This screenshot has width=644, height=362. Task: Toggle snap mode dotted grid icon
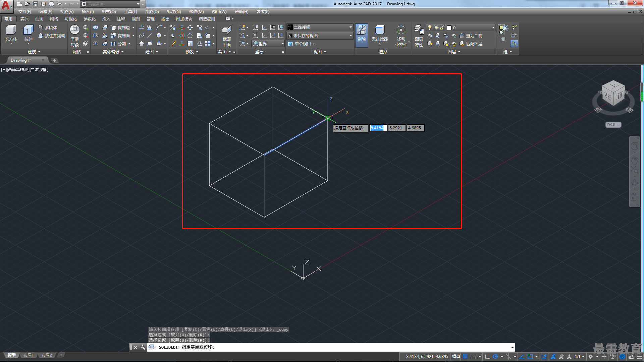473,357
